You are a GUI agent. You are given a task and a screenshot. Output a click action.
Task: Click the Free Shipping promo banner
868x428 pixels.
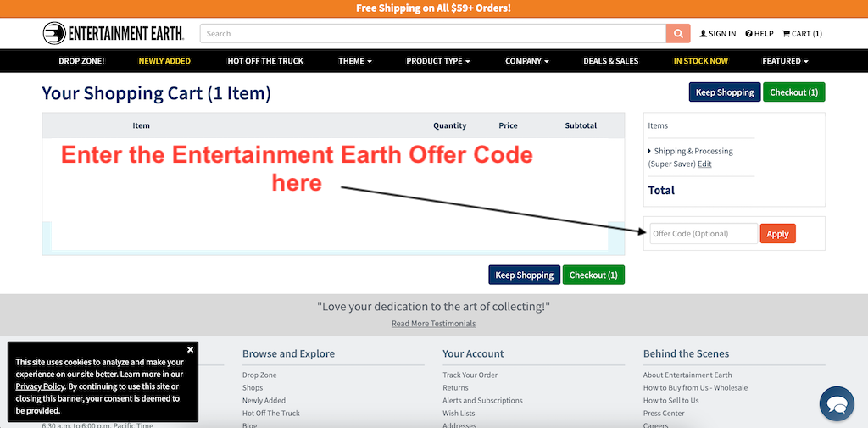[x=433, y=8]
